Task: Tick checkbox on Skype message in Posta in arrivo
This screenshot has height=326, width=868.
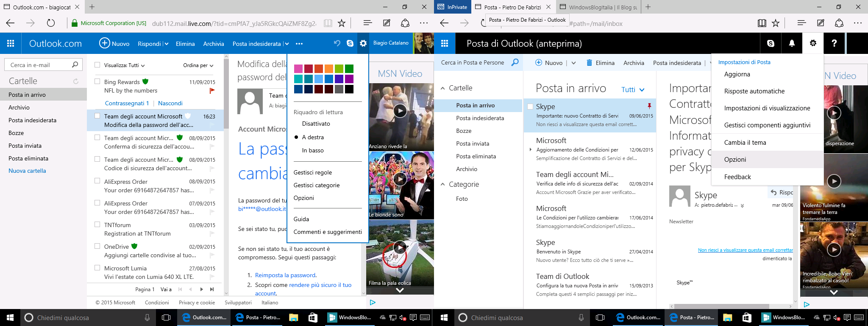Action: point(530,107)
